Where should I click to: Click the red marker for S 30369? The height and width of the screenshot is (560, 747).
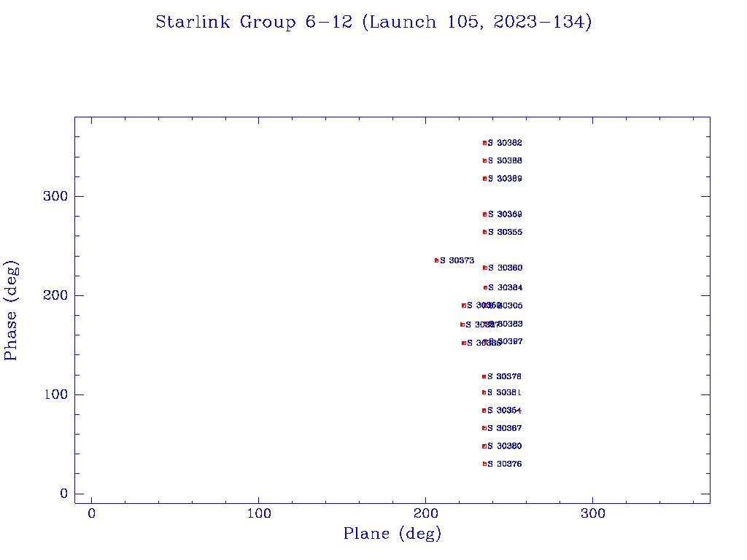[484, 214]
